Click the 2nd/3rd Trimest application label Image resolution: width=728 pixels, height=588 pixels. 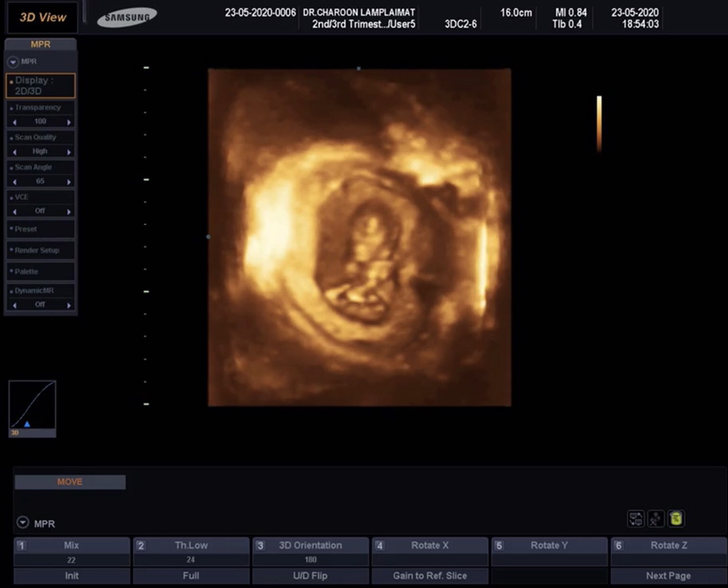click(363, 24)
